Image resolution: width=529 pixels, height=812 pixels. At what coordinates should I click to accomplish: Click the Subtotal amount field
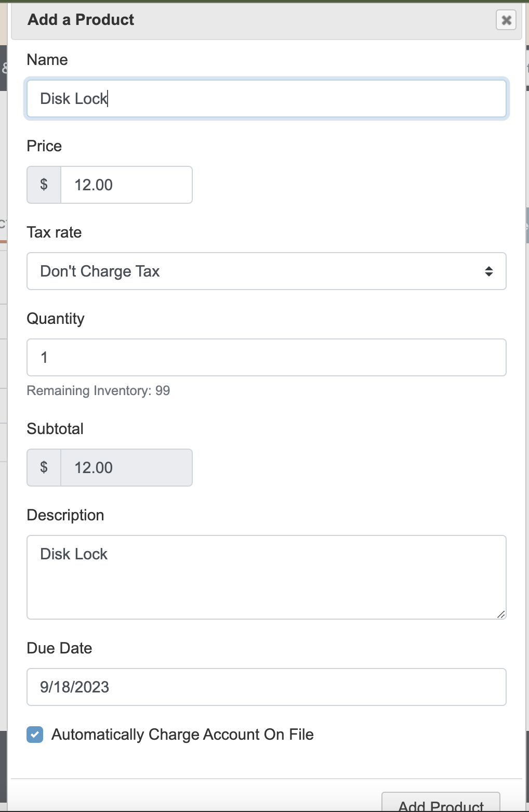point(127,467)
